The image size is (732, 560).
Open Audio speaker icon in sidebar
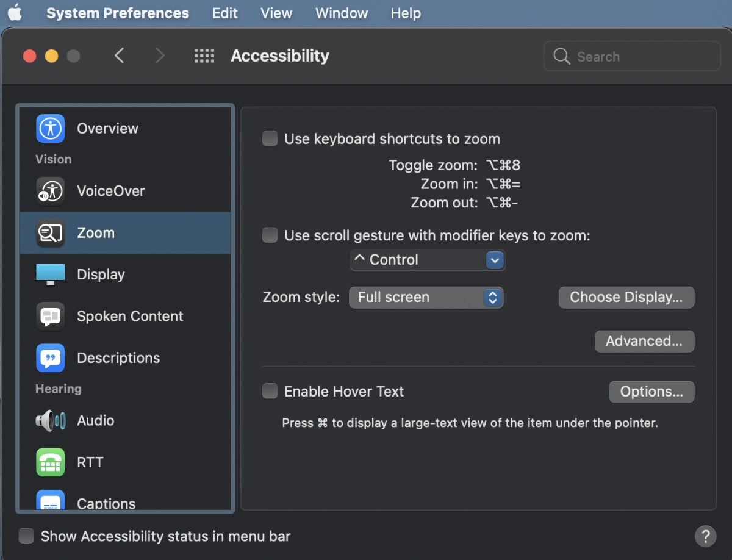pos(50,420)
